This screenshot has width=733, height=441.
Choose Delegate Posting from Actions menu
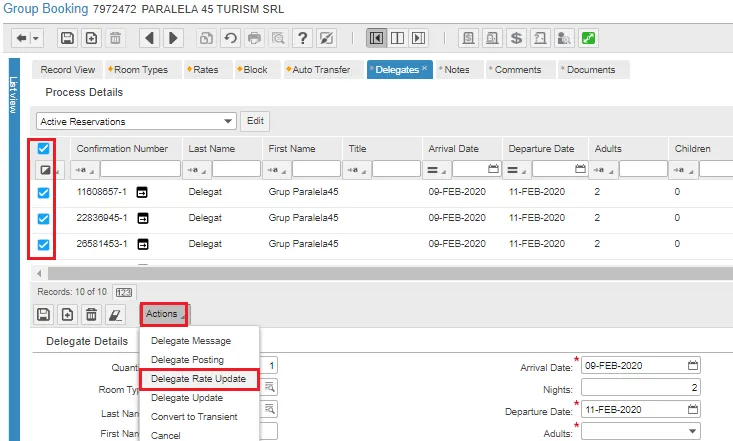187,360
